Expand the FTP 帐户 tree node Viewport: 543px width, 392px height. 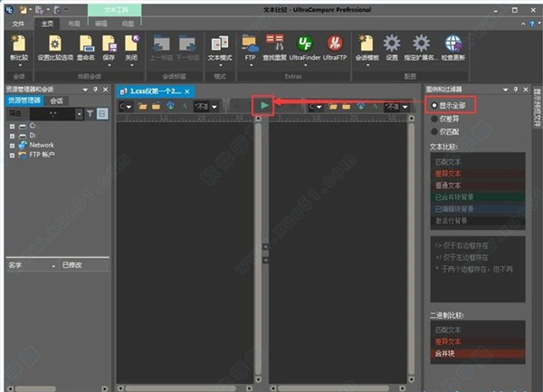12,156
